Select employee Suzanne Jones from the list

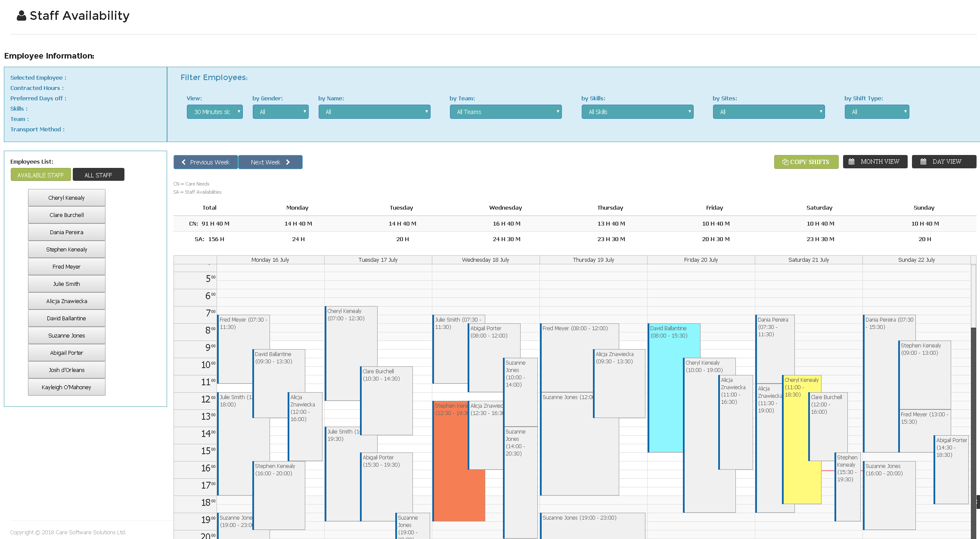click(67, 336)
